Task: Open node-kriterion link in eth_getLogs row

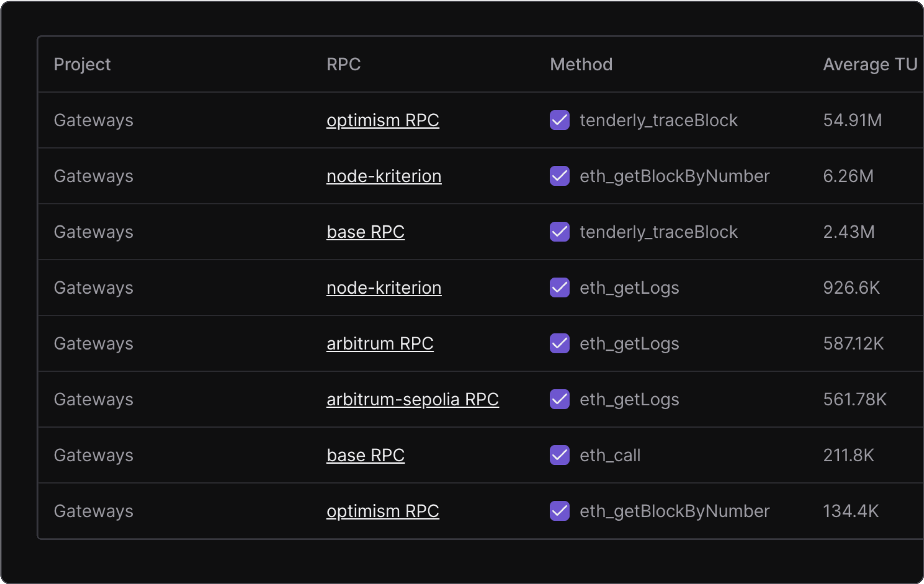Action: tap(384, 288)
